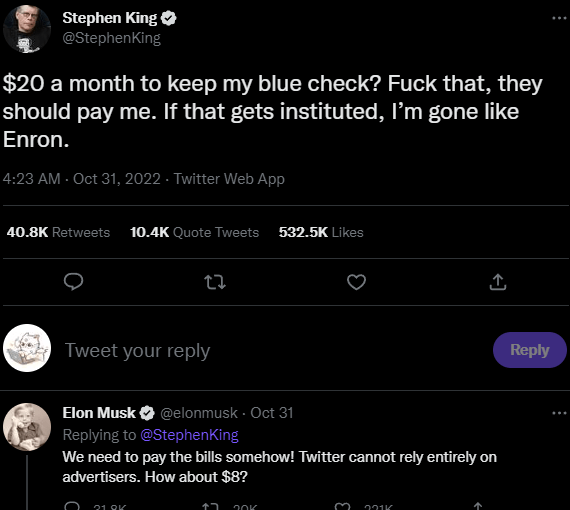The image size is (570, 510).
Task: Click the reply icon under Stephen King's tweet
Action: 73,282
